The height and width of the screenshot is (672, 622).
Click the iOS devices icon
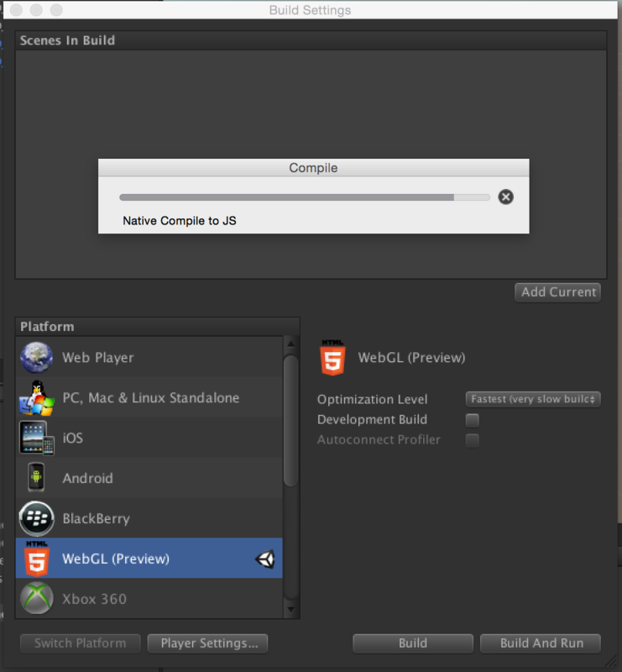(36, 438)
